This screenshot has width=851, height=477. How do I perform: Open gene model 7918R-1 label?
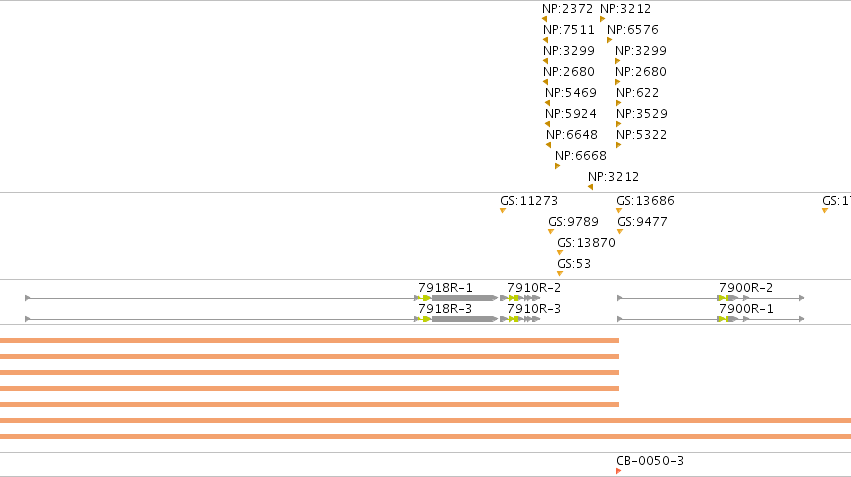(445, 288)
